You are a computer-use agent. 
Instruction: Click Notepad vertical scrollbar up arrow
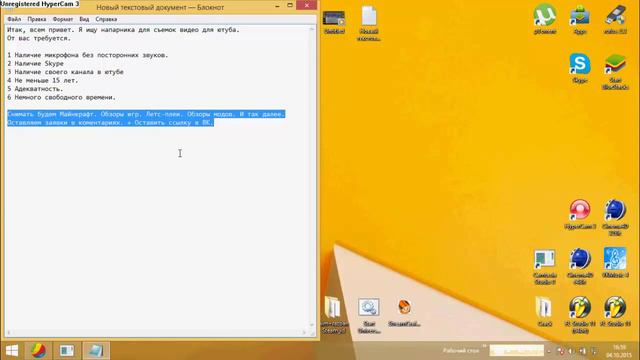click(x=312, y=29)
